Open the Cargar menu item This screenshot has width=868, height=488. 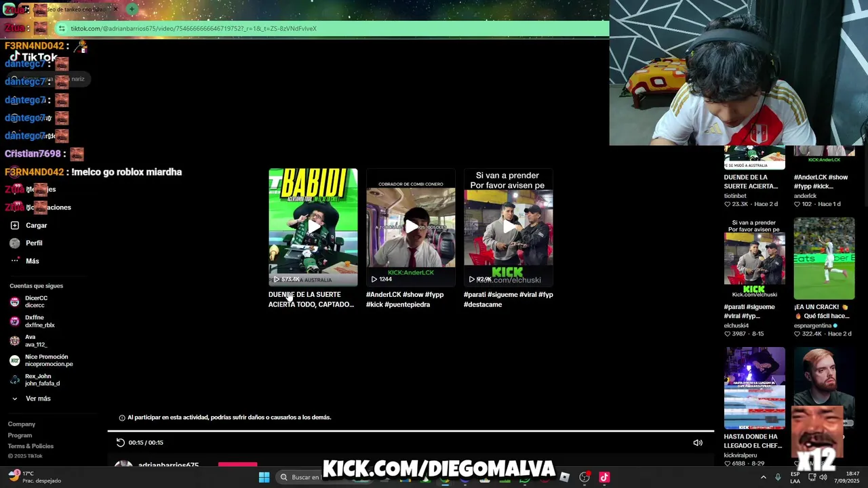36,225
